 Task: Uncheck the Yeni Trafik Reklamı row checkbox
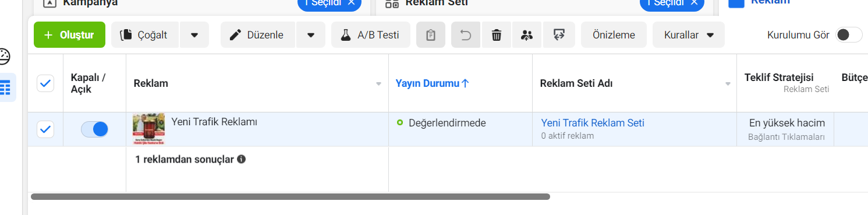pyautogui.click(x=45, y=129)
